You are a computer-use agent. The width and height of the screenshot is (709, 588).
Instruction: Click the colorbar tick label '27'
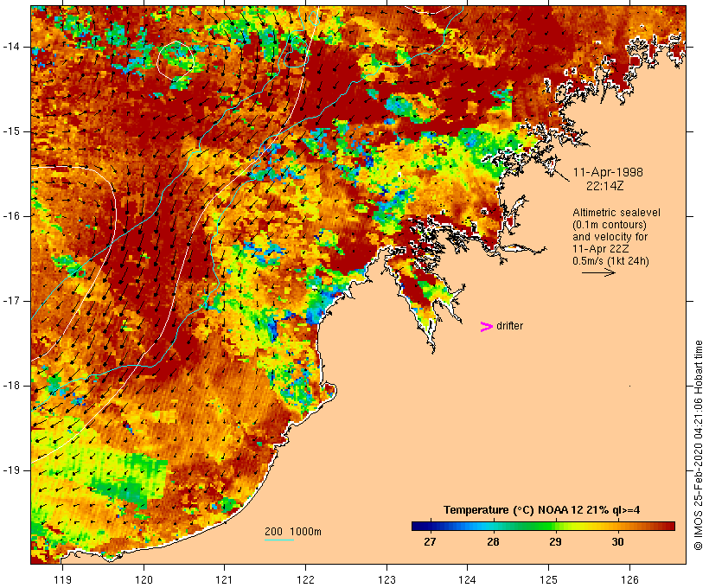pos(430,541)
